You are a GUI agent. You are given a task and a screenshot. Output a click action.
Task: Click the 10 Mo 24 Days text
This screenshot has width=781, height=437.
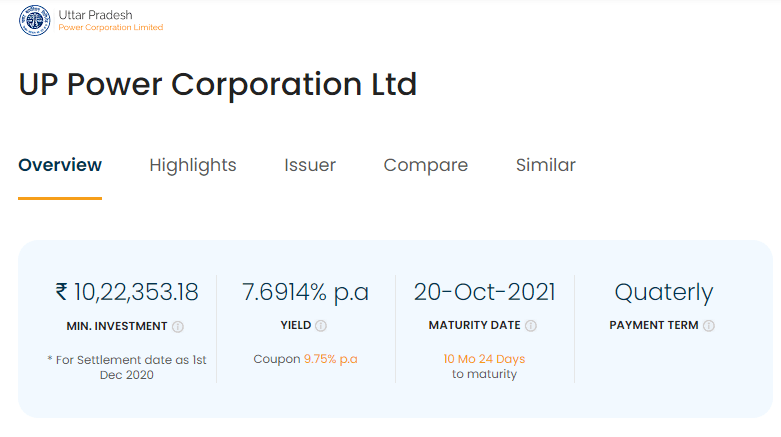[x=484, y=359]
